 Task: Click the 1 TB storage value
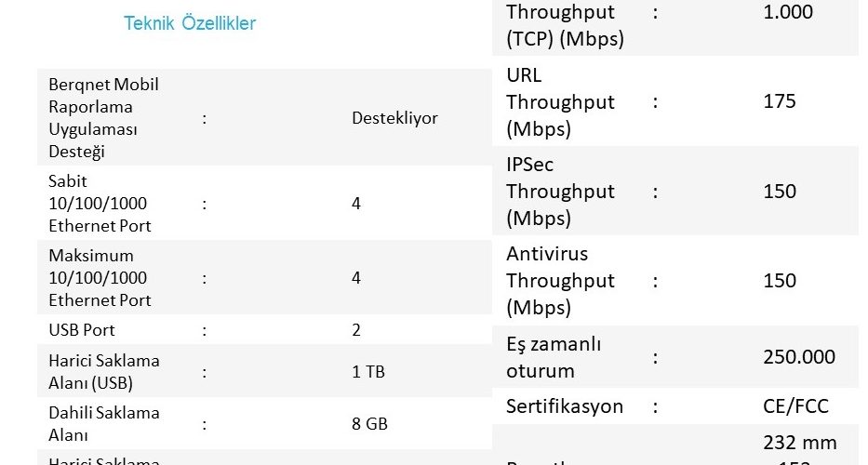pyautogui.click(x=368, y=371)
